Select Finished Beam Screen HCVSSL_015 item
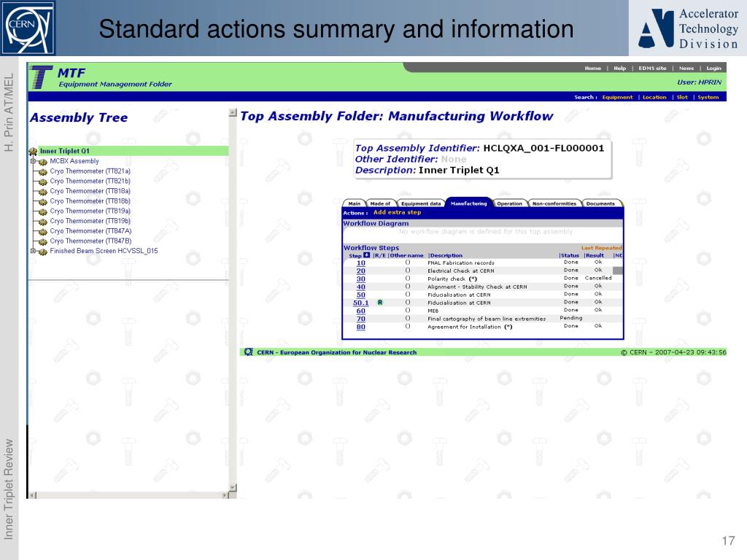The height and width of the screenshot is (560, 747). [104, 251]
